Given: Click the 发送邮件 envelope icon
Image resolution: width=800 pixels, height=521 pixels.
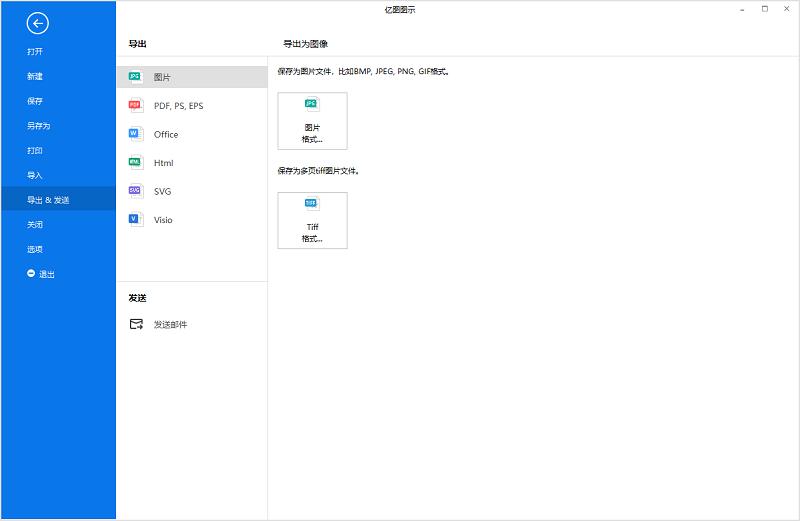Looking at the screenshot, I should 136,324.
